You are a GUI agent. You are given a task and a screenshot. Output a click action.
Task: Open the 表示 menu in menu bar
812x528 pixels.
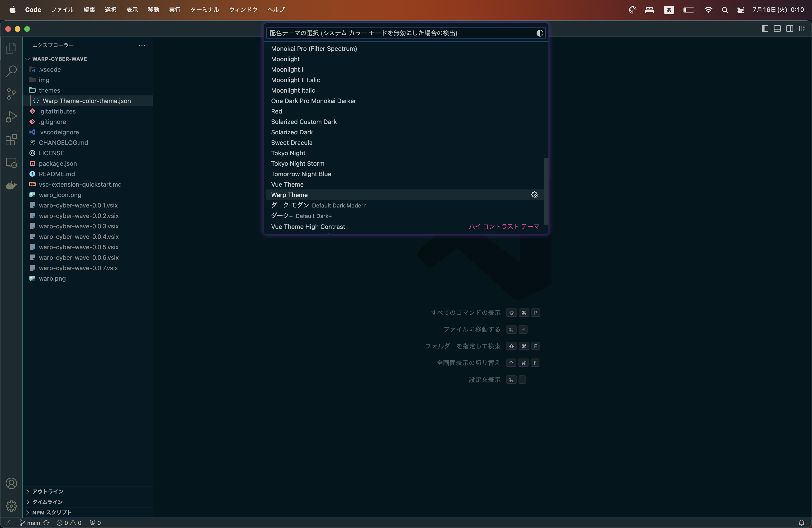pyautogui.click(x=132, y=9)
